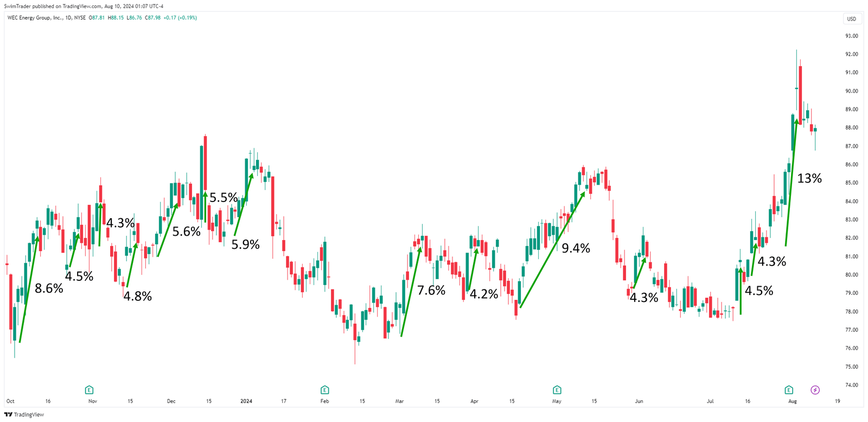Click the 81.00 price axis label
The image size is (868, 422).
tap(852, 256)
